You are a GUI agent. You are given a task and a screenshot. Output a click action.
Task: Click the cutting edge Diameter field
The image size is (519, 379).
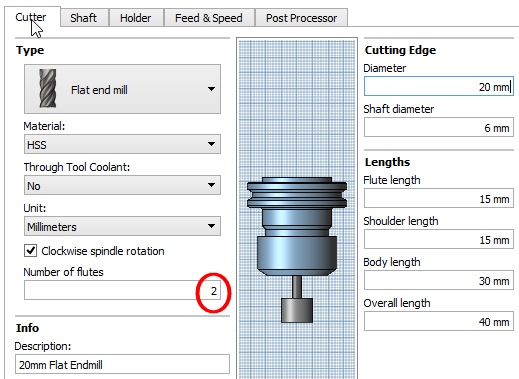point(439,87)
